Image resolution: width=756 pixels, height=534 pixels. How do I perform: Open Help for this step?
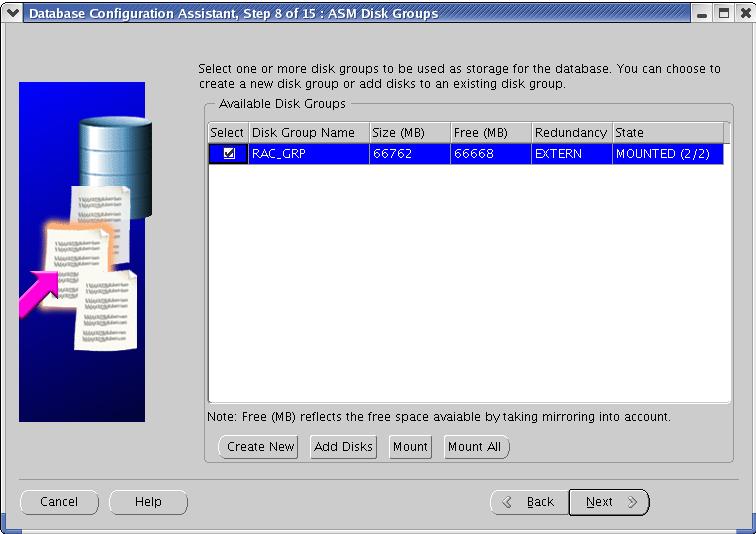pos(148,502)
